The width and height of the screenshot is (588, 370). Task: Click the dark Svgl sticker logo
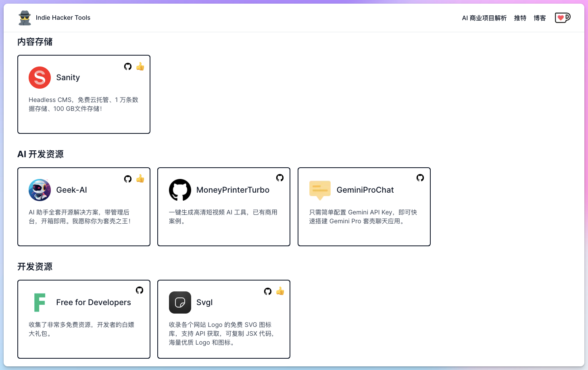tap(180, 302)
